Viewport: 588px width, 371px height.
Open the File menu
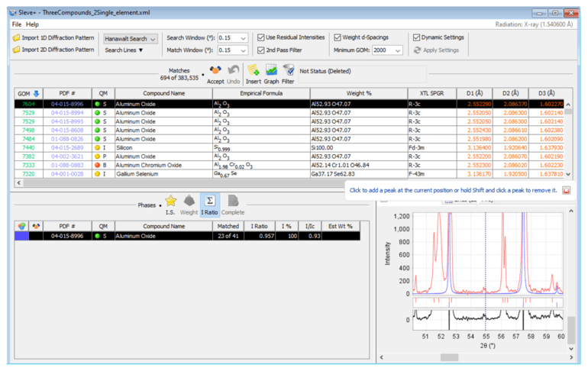[17, 24]
